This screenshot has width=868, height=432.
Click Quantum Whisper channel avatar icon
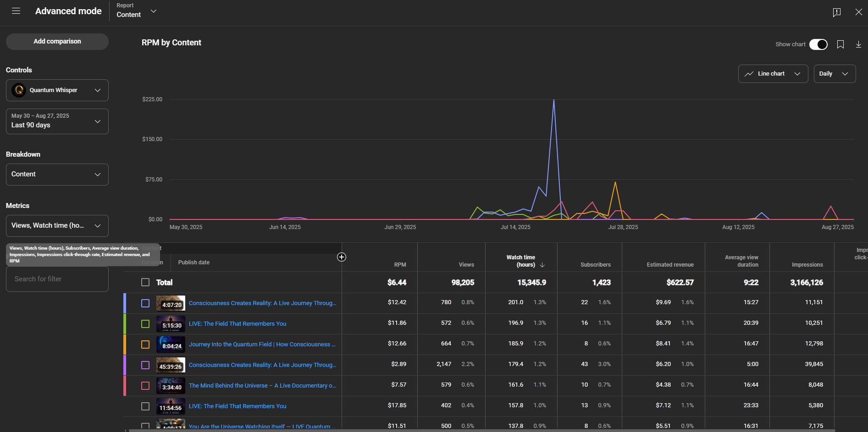[x=19, y=90]
